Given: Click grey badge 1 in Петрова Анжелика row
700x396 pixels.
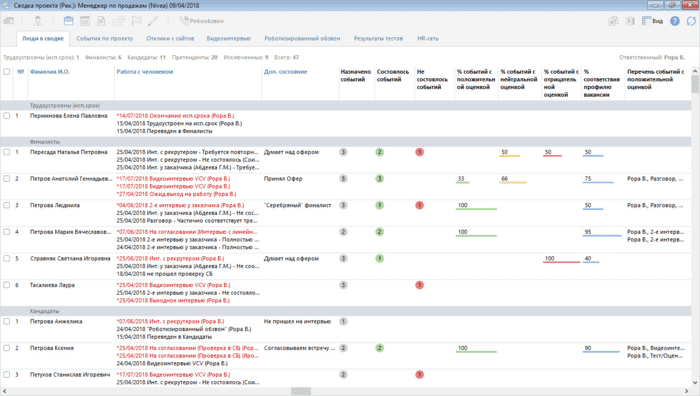Looking at the screenshot, I should [343, 321].
